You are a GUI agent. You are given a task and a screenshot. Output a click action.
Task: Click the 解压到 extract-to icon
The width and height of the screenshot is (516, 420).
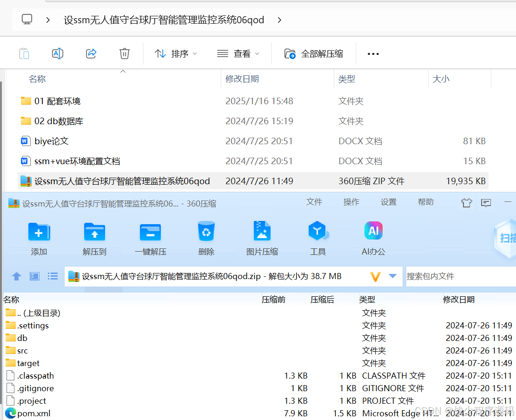pos(94,239)
